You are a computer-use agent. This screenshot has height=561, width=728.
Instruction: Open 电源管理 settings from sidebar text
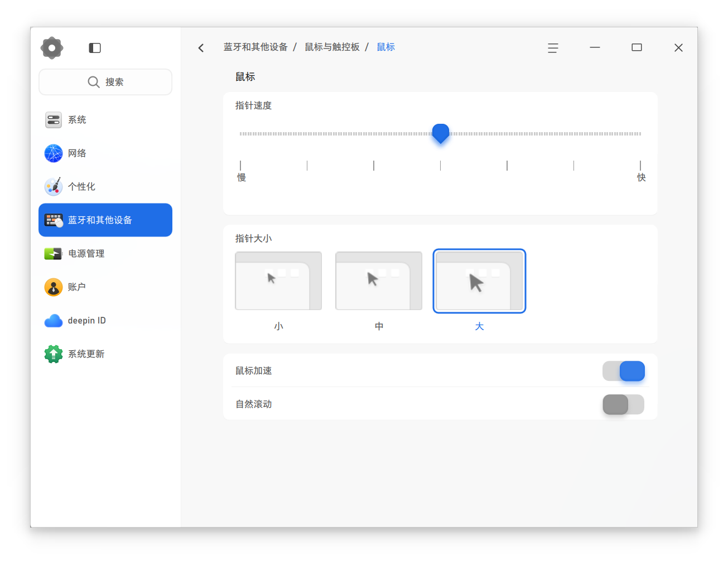click(x=86, y=254)
